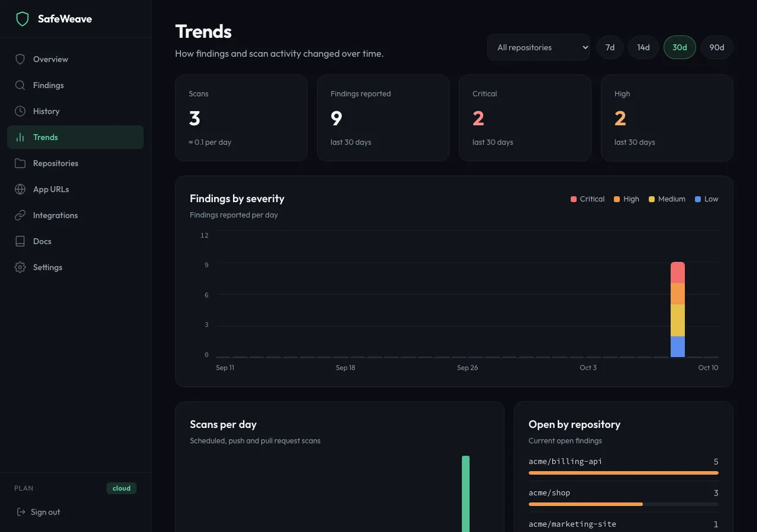Open the Docs link
Image resolution: width=757 pixels, height=532 pixels.
pyautogui.click(x=75, y=241)
